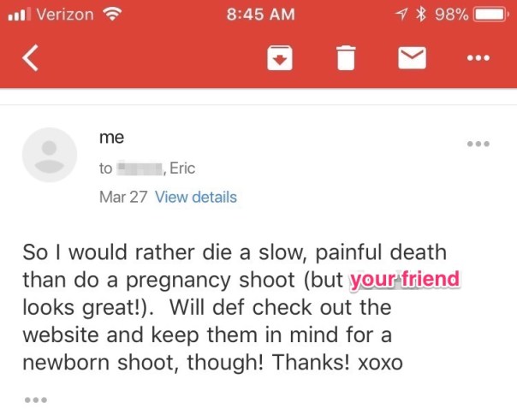Screen dimensions: 517x420
Task: Tap the location services arrow icon
Action: [x=403, y=14]
